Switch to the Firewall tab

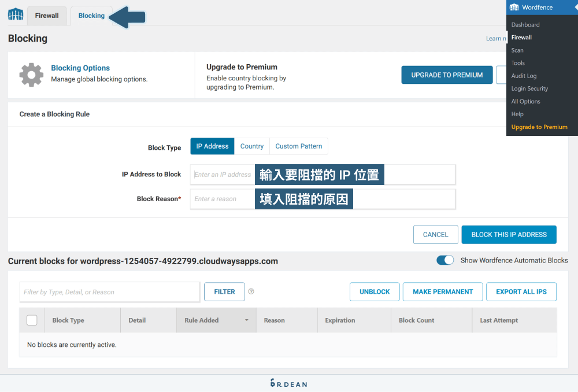(46, 16)
